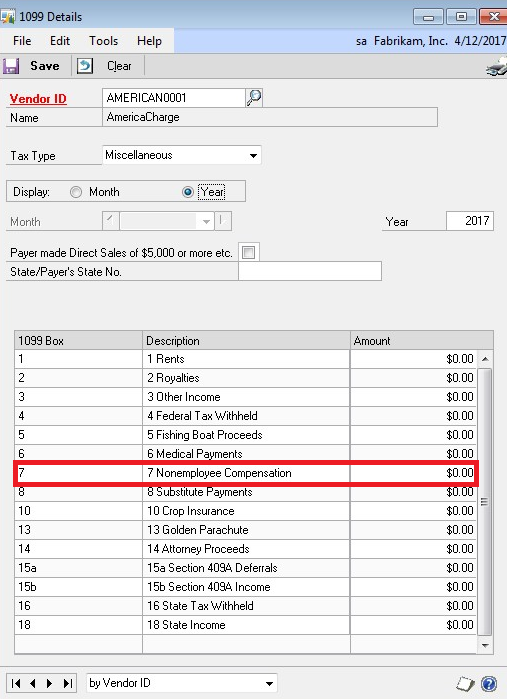Go to previous record arrow

pyautogui.click(x=33, y=683)
